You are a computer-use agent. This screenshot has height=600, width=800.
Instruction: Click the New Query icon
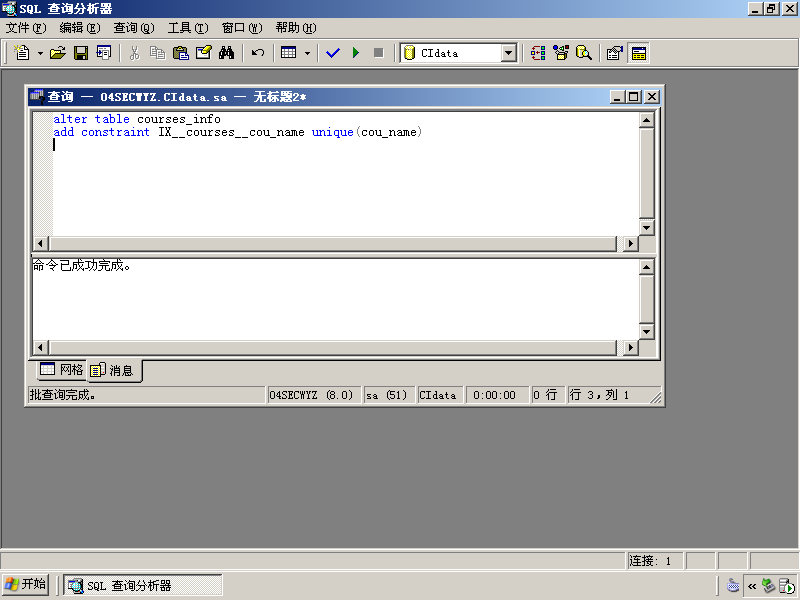pyautogui.click(x=22, y=53)
